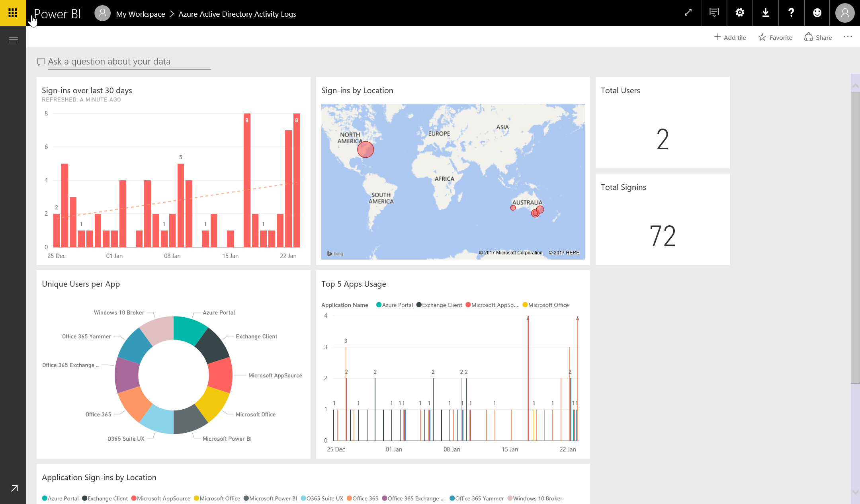The width and height of the screenshot is (860, 504).
Task: Open the settings gear menu
Action: 740,13
